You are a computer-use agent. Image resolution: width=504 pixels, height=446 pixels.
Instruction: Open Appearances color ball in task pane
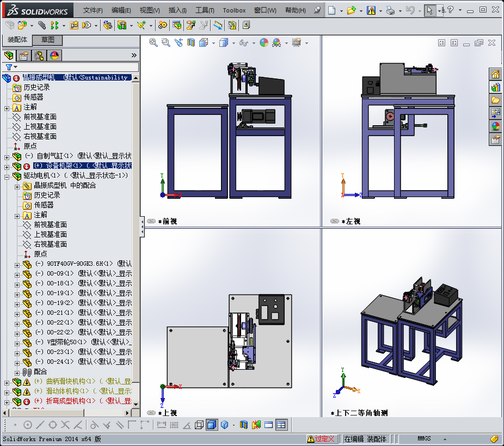[x=496, y=126]
